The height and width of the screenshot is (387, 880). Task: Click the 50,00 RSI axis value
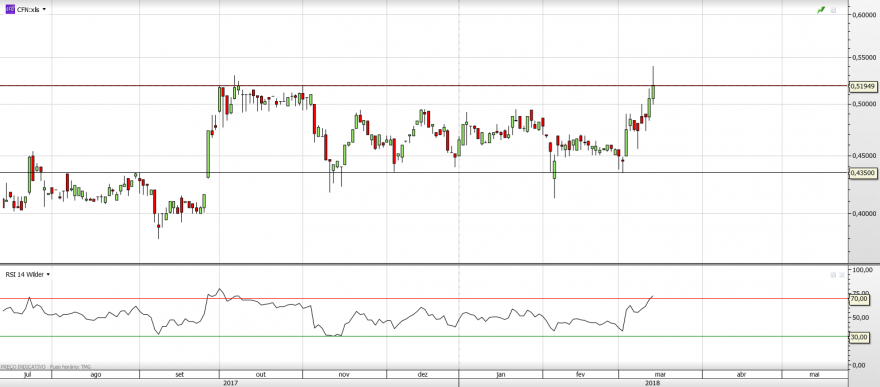click(860, 317)
